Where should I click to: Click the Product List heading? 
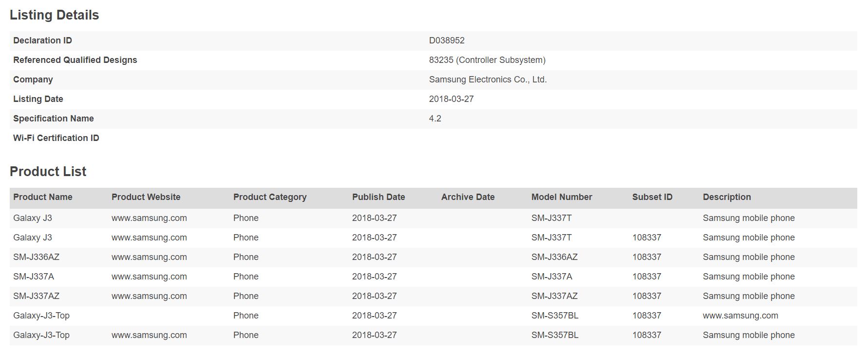[x=48, y=172]
